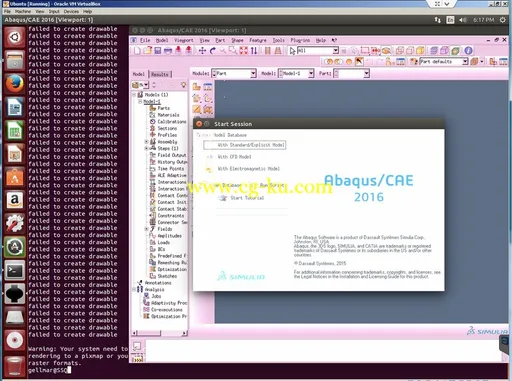Open LibreOffice Writer from the dock
The width and height of the screenshot is (512, 381).
click(14, 107)
